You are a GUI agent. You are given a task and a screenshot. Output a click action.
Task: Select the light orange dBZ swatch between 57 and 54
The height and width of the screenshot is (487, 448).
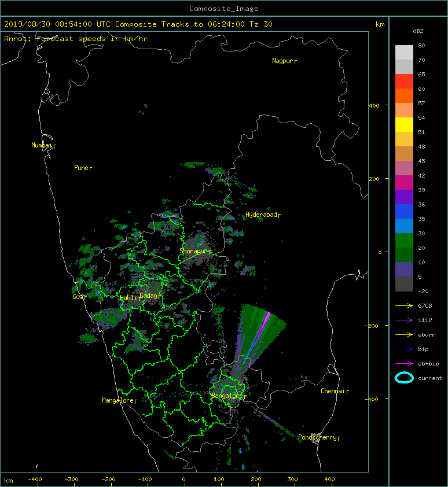(x=404, y=110)
